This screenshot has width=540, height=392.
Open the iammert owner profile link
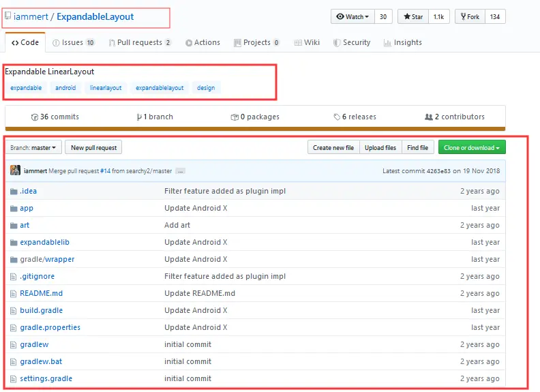(31, 16)
